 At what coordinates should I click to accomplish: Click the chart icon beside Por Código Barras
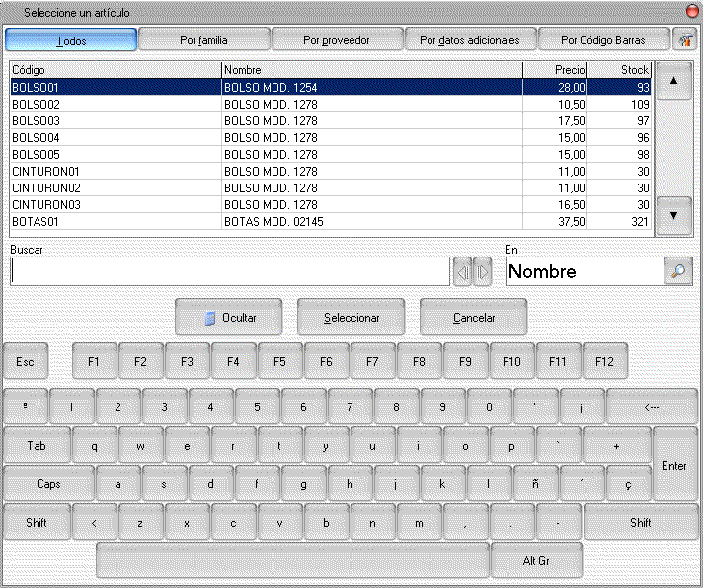coord(684,39)
